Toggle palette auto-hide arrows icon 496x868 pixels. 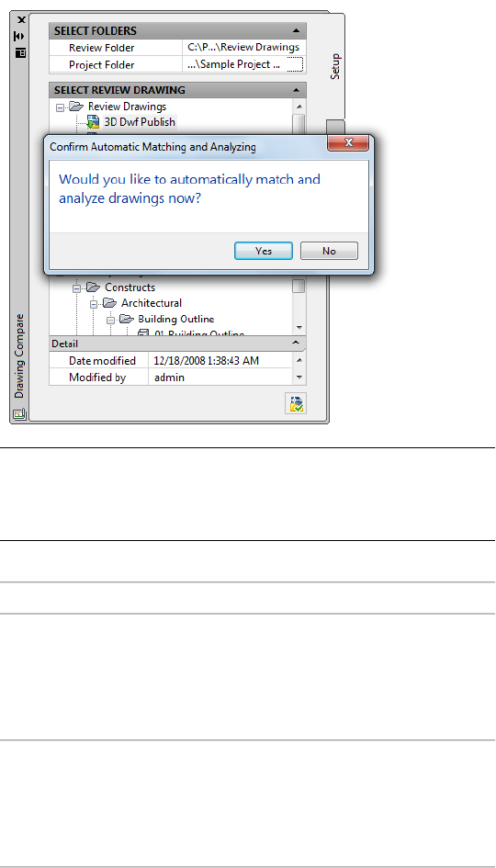(x=19, y=36)
